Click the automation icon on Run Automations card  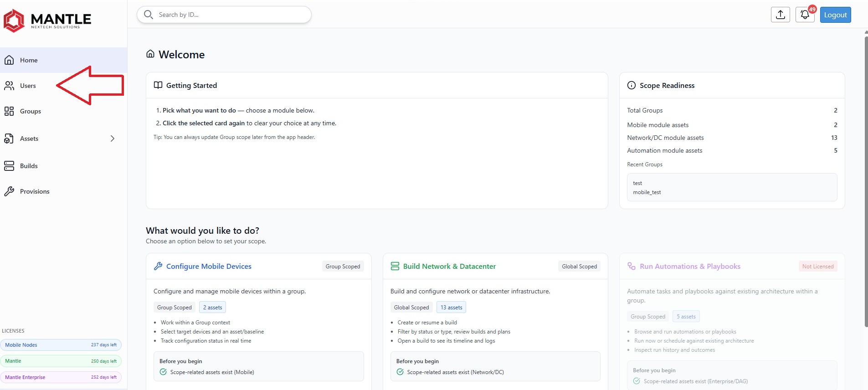pos(632,266)
